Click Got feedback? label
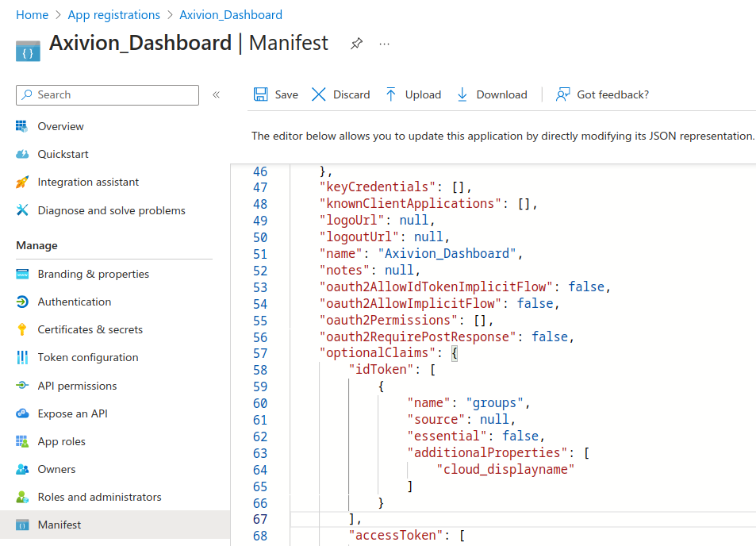756x546 pixels. pos(612,94)
